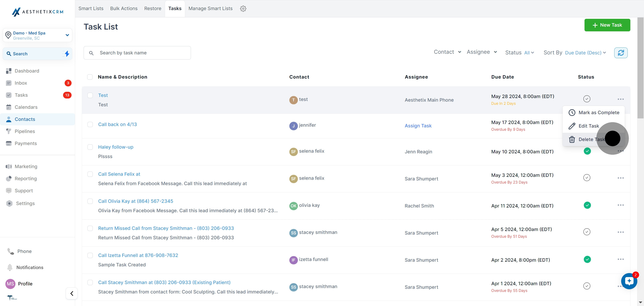Click the page vertical scrollbar
The image size is (644, 306).
click(x=640, y=68)
